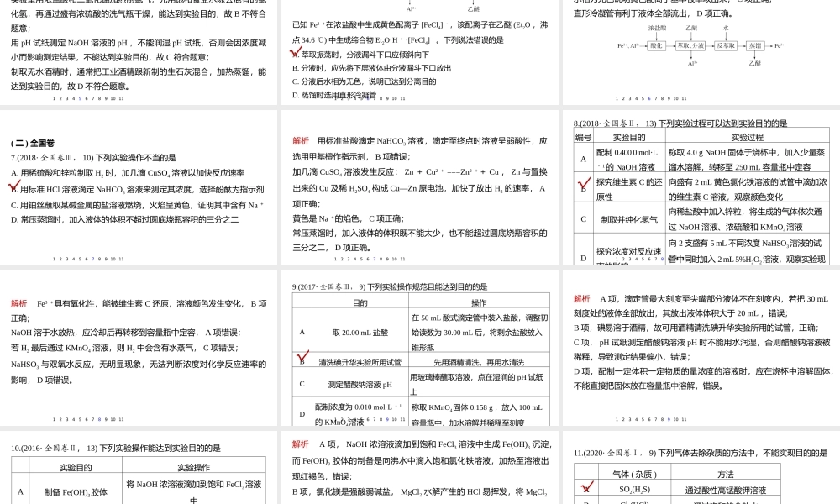
Task: Open the slide with the 酸化-萃取分液-反萃取-蒸馏 flow diagram
Action: pos(701,52)
